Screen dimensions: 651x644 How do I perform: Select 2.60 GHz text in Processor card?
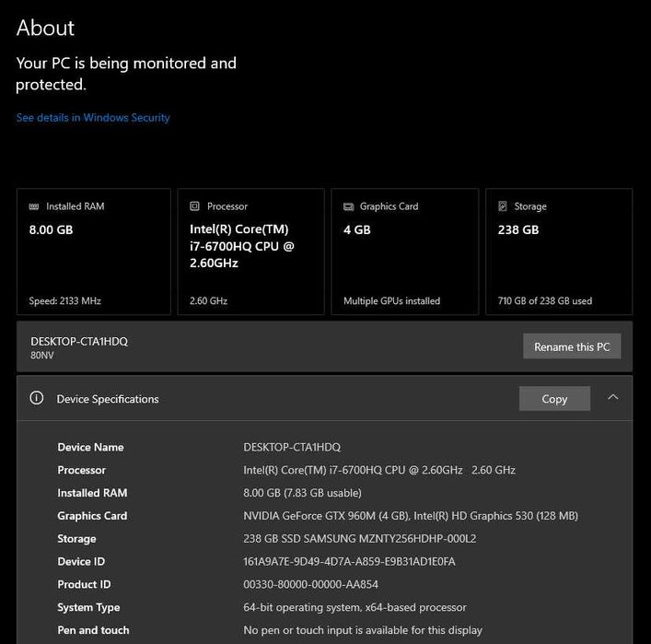208,301
